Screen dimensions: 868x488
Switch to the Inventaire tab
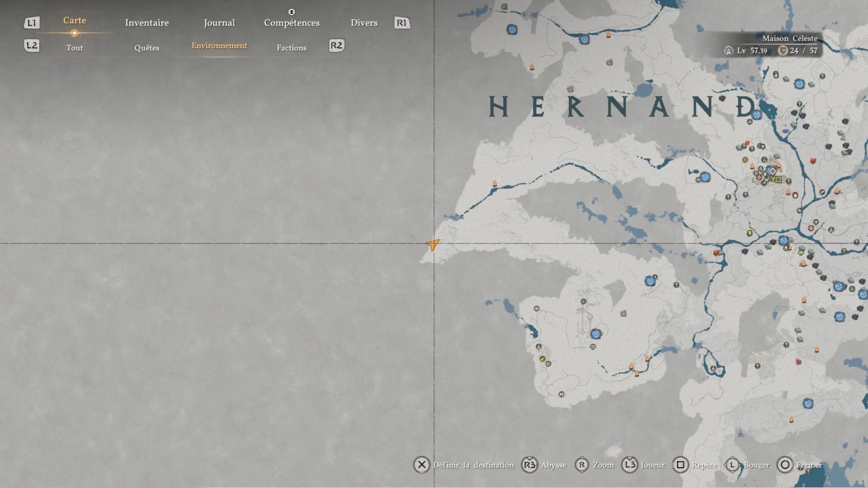pos(147,23)
